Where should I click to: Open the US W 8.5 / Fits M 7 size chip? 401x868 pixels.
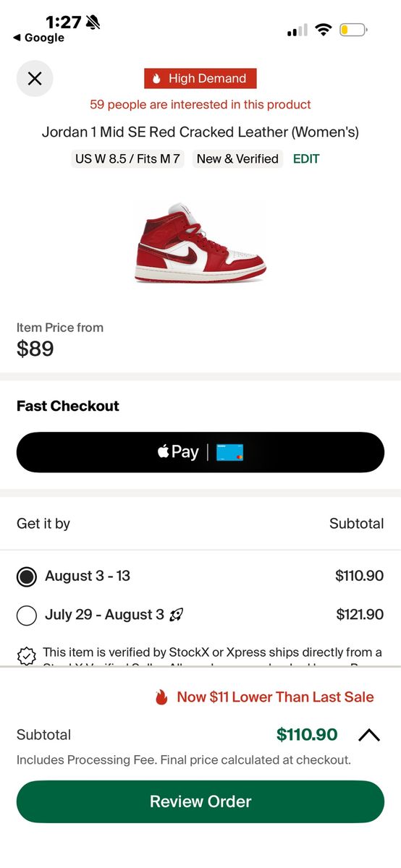point(127,159)
